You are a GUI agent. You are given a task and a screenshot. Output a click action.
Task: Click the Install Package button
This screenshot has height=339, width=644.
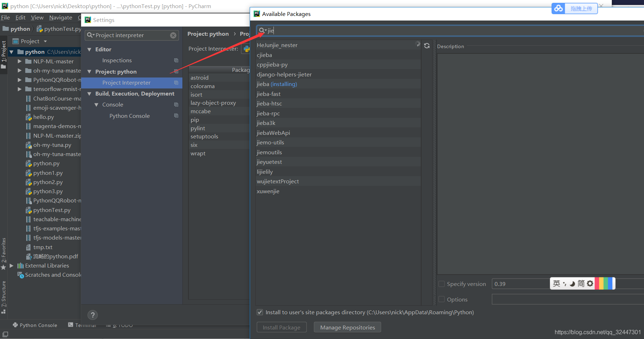coord(282,328)
